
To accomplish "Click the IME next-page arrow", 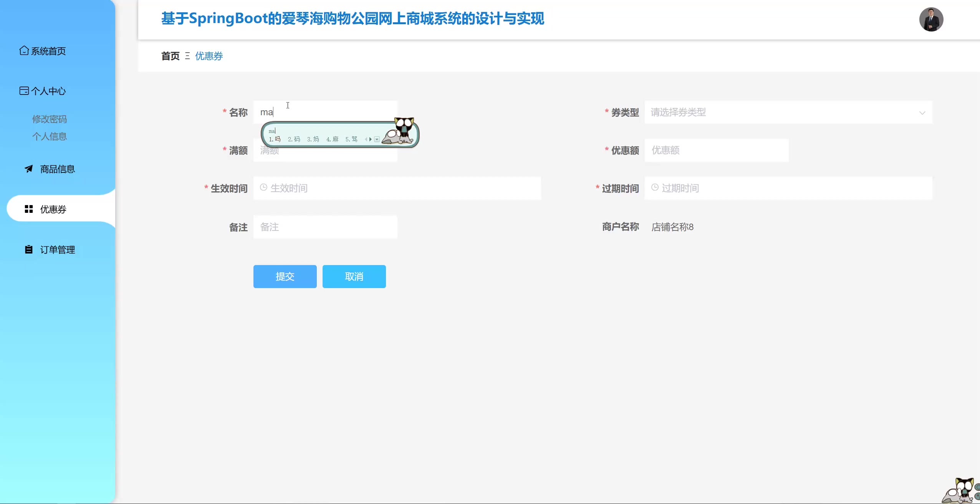I will (371, 139).
